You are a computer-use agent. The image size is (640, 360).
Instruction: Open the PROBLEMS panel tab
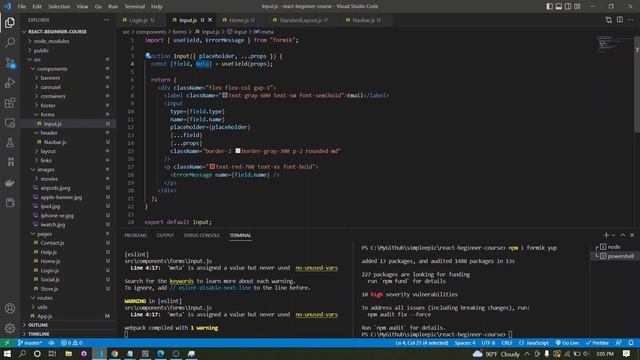[136, 236]
